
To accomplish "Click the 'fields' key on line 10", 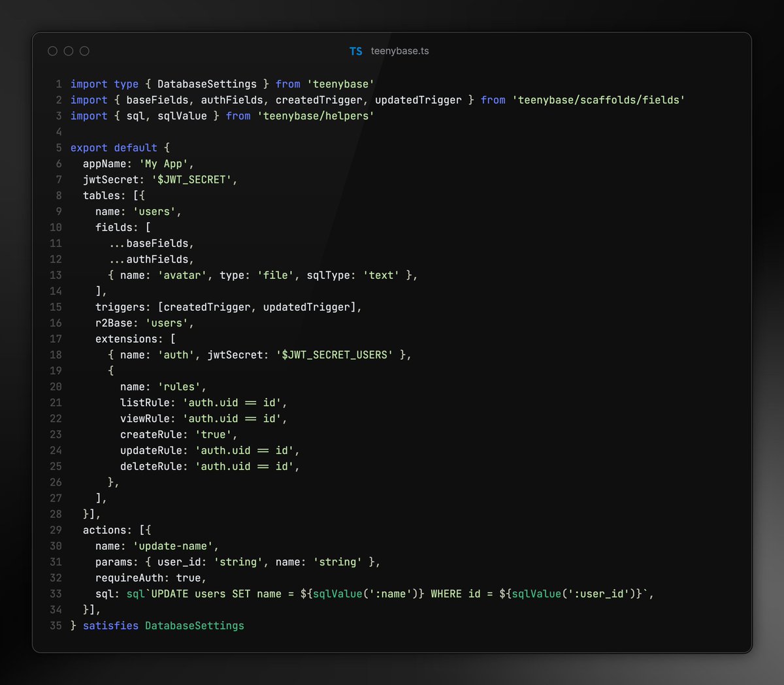I will (114, 227).
